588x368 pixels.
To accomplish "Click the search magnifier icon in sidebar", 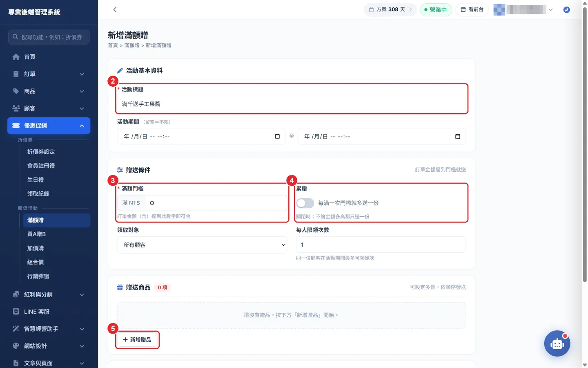I will 15,37.
